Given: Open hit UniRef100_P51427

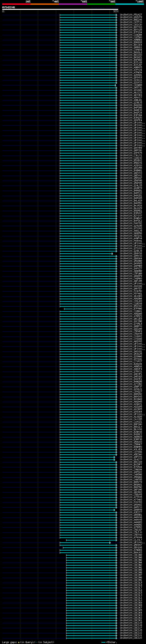Looking at the screenshot, I should pos(131,15).
